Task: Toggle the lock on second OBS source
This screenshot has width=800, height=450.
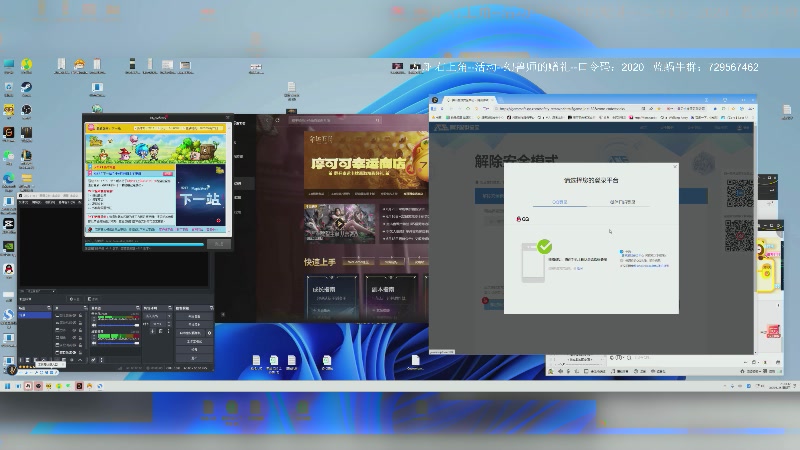Action: click(81, 322)
